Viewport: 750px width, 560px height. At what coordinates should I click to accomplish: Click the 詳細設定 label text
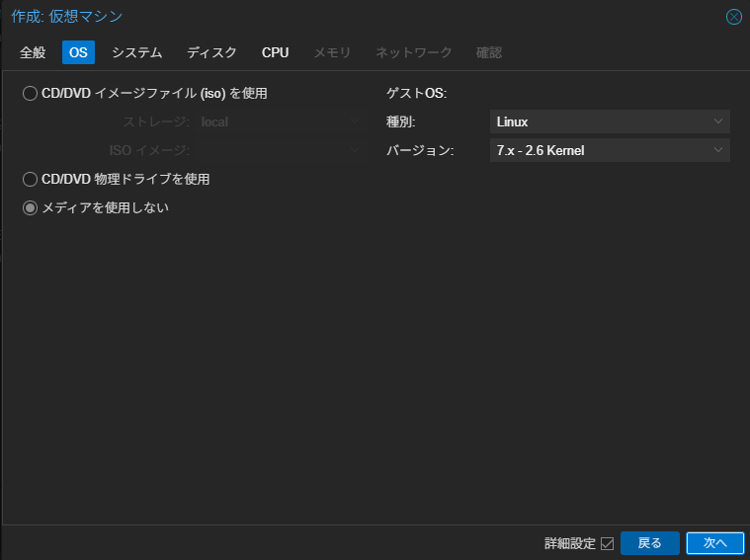click(x=570, y=544)
